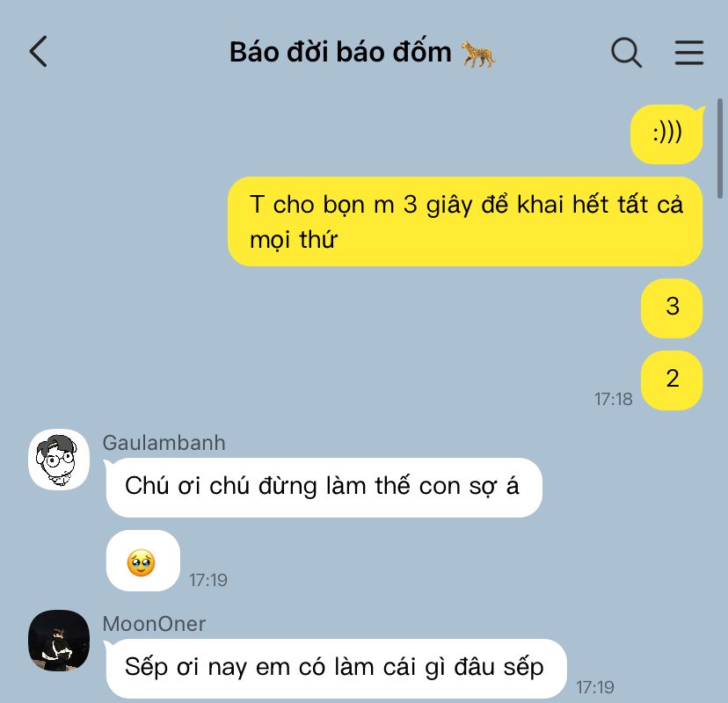Open MoonOner's dark profile picture
This screenshot has height=703, width=728.
click(59, 641)
